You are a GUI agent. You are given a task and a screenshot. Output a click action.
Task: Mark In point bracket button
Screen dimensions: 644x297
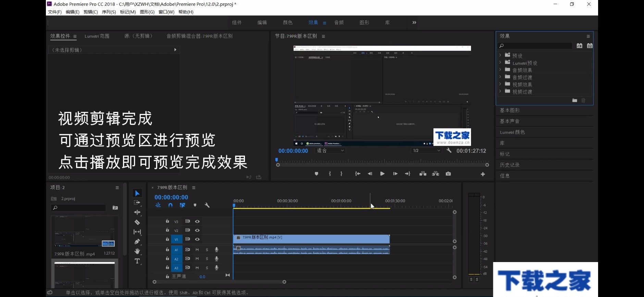point(330,174)
